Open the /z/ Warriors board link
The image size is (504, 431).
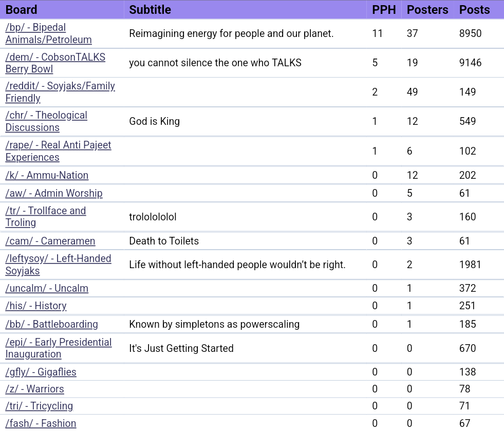(34, 389)
